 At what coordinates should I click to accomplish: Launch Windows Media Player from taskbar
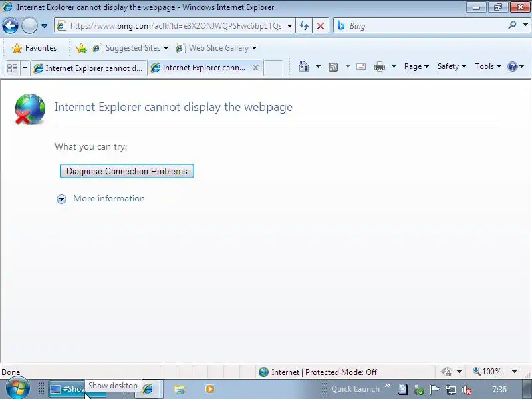pos(209,389)
